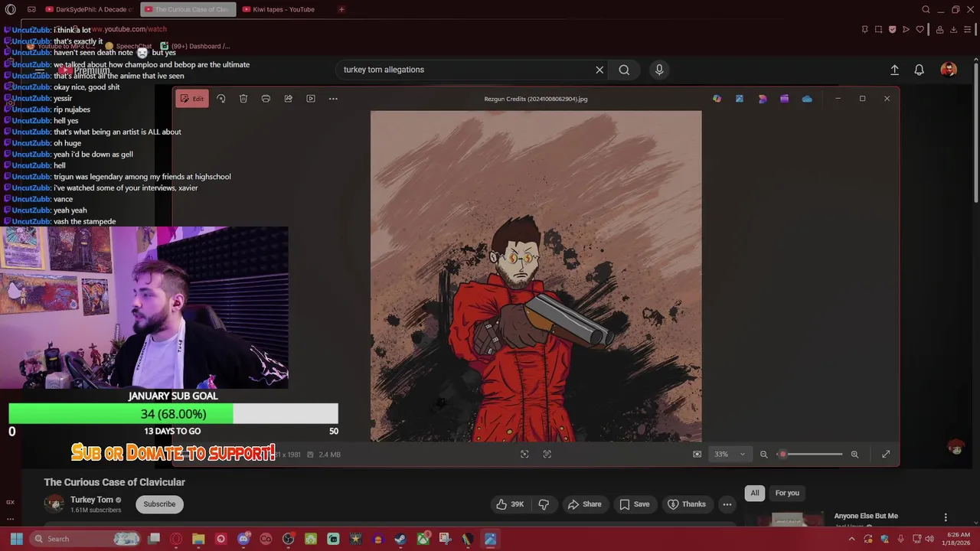Image resolution: width=980 pixels, height=551 pixels.
Task: Rotate the image in Photos viewer
Action: (220, 99)
